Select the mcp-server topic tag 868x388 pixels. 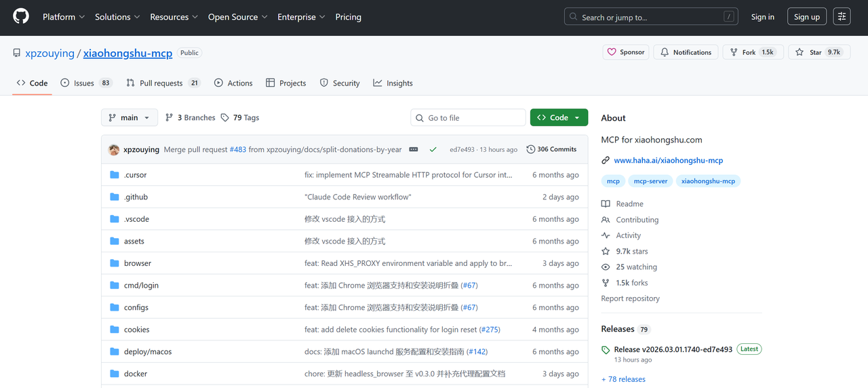pyautogui.click(x=650, y=181)
